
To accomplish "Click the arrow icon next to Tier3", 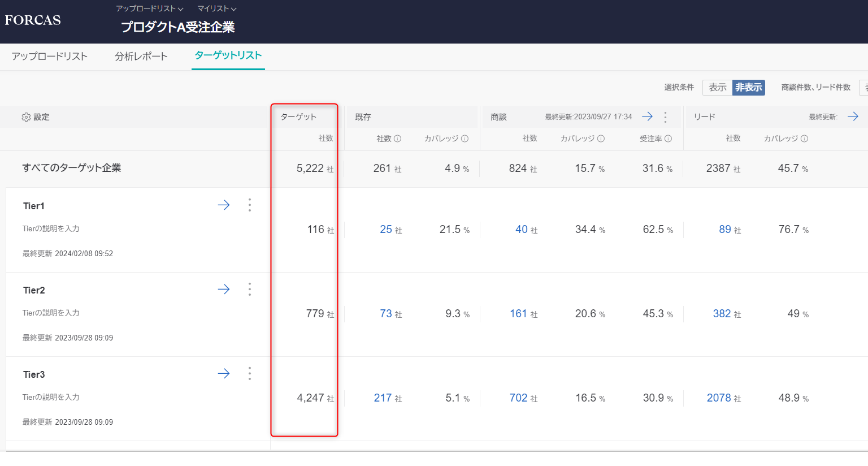I will click(224, 374).
